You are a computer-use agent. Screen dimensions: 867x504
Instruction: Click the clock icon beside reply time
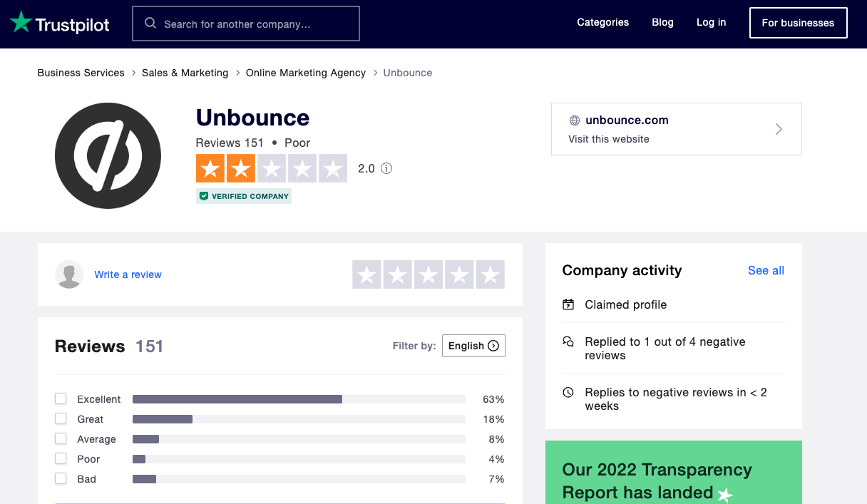(x=568, y=392)
